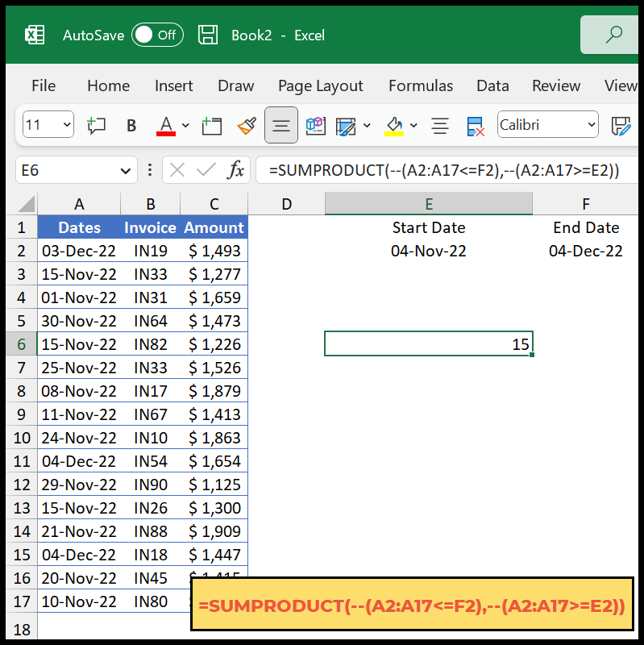Apply yellow fill color bucket
Screen dimensions: 644x645
point(394,126)
